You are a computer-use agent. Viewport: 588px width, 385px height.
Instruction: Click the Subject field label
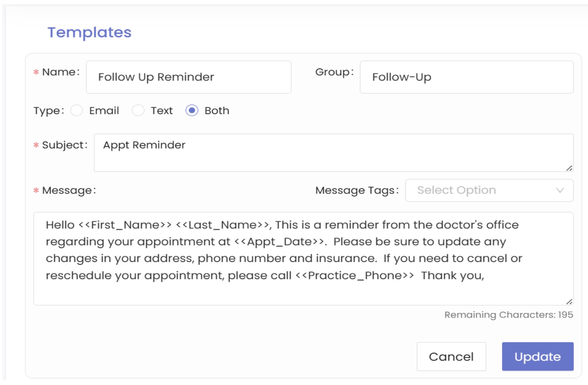pyautogui.click(x=64, y=145)
